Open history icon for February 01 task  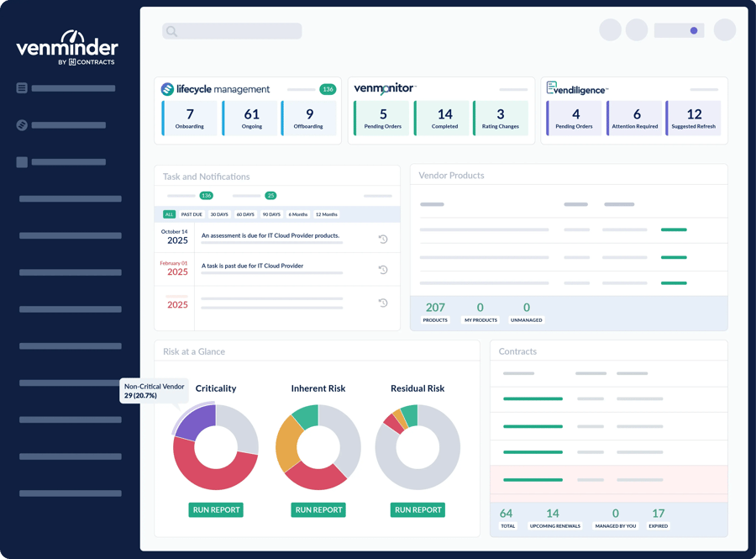pyautogui.click(x=383, y=270)
